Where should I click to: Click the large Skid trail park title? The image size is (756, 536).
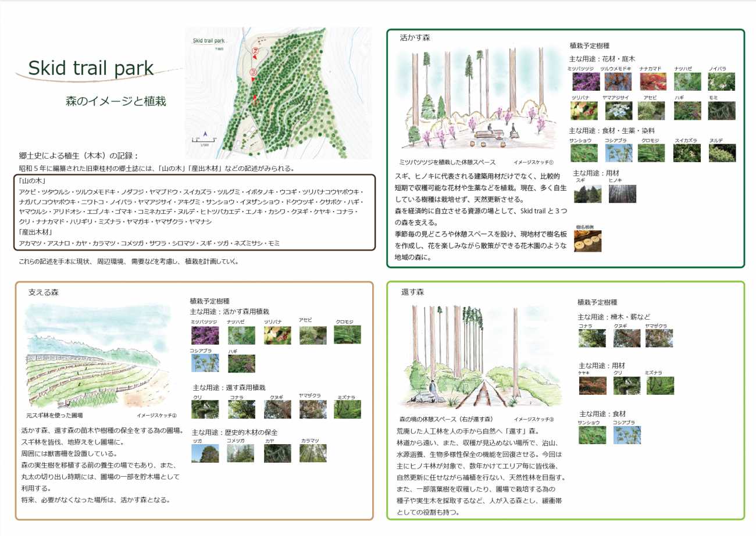[x=91, y=68]
